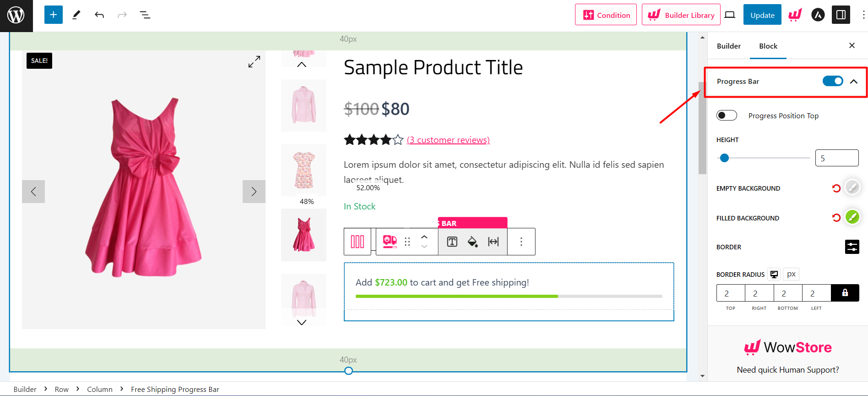This screenshot has height=396, width=868.
Task: Adjust the Height slider handle
Action: pyautogui.click(x=724, y=158)
